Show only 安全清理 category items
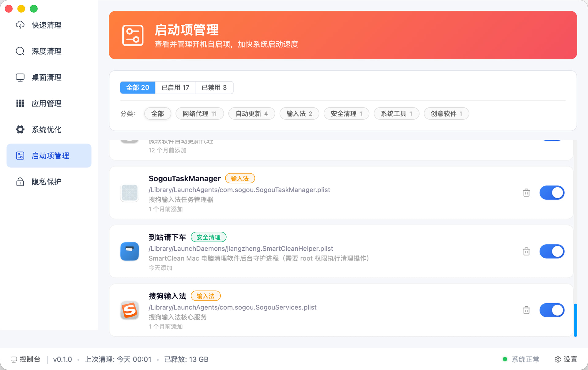 coord(346,114)
